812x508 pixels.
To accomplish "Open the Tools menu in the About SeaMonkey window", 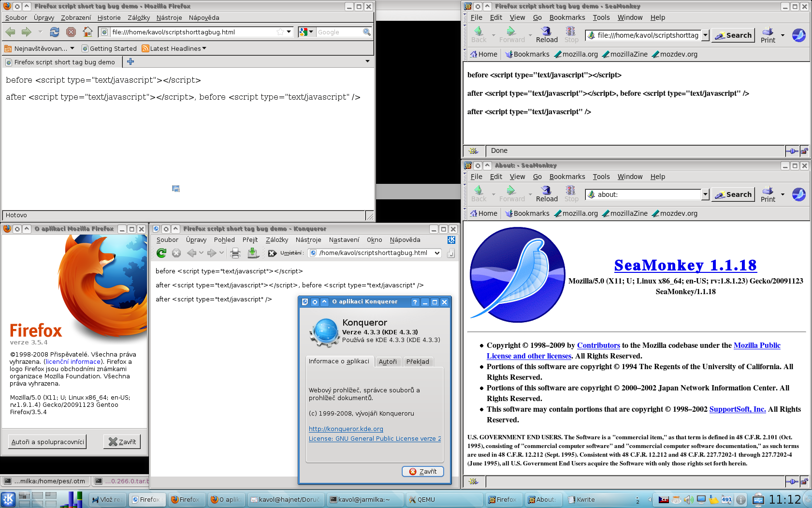I will click(x=601, y=177).
